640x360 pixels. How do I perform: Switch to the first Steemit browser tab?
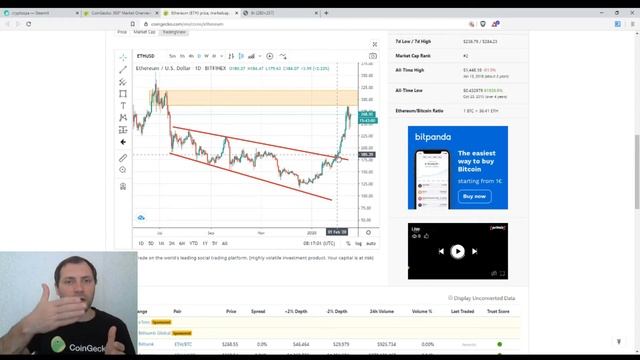click(40, 13)
